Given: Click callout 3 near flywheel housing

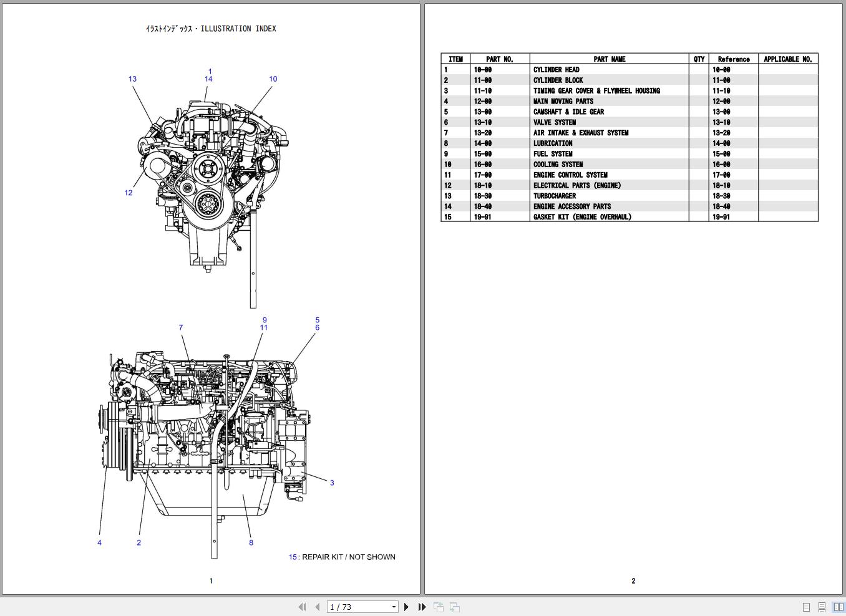Looking at the screenshot, I should coord(332,483).
